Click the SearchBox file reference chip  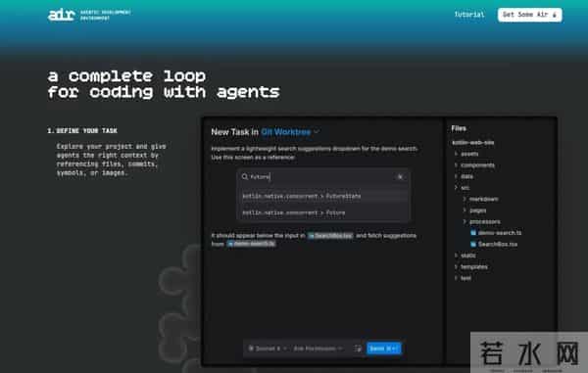(x=330, y=236)
